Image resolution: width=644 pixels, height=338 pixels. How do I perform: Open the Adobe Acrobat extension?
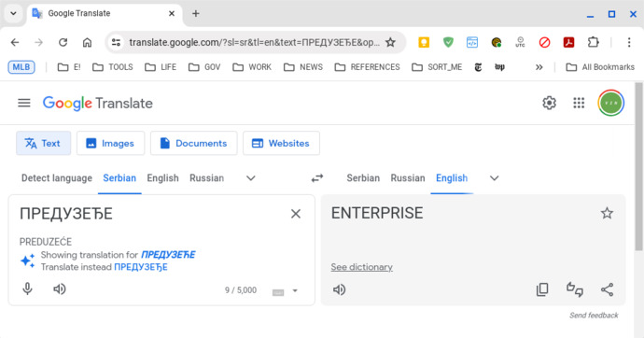[568, 42]
